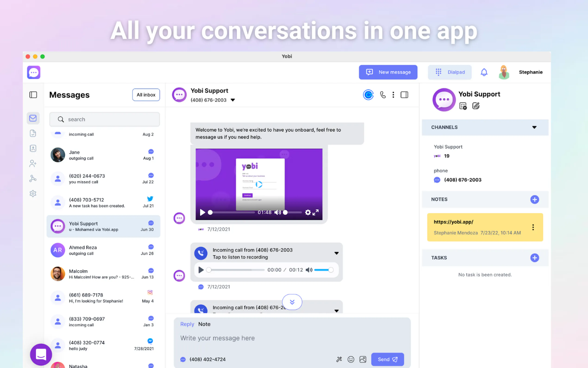
Task: Mute the call recording audio
Action: point(309,270)
